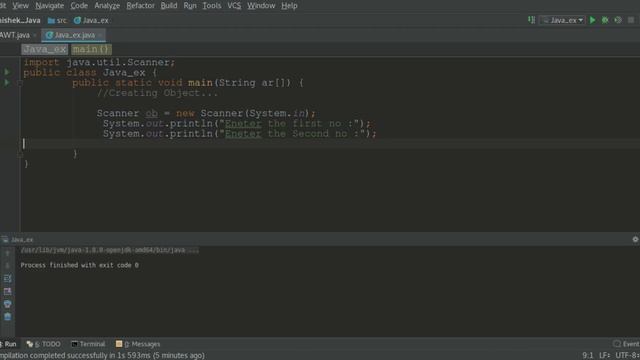Click the java command path line in console

click(109, 250)
